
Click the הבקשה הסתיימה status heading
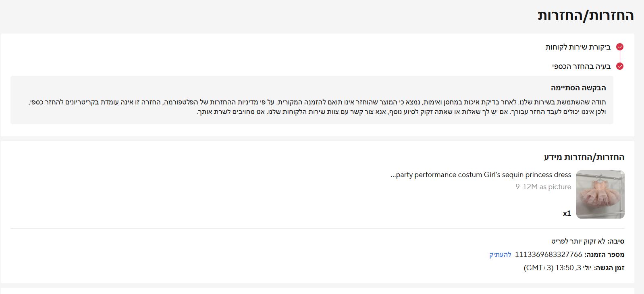coord(578,88)
